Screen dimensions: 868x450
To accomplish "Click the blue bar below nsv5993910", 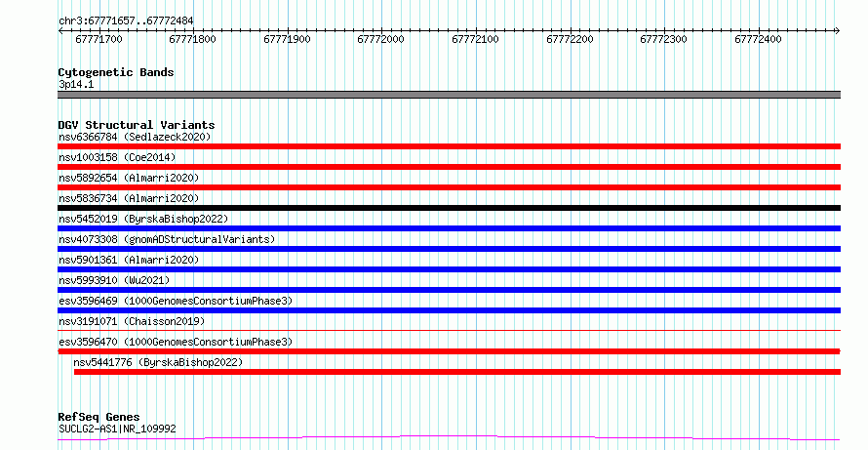I will click(449, 290).
